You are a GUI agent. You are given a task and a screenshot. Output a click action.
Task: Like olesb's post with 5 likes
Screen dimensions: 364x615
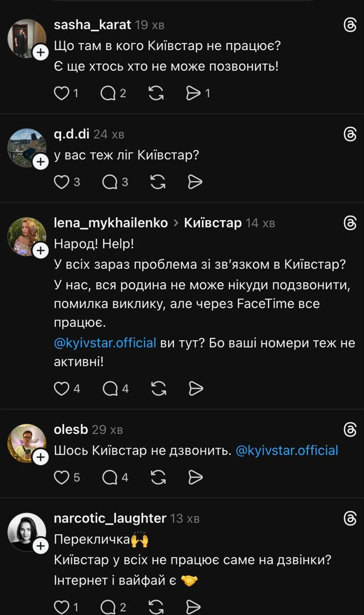[x=61, y=478]
